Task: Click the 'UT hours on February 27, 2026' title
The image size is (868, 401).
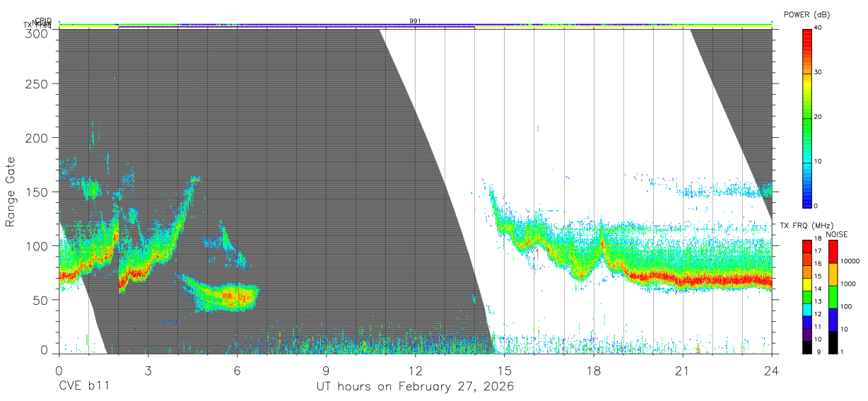Action: (x=415, y=387)
